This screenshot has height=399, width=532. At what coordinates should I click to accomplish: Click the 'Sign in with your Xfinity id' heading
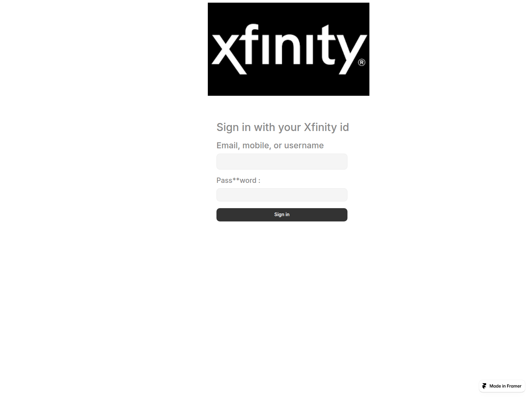283,127
